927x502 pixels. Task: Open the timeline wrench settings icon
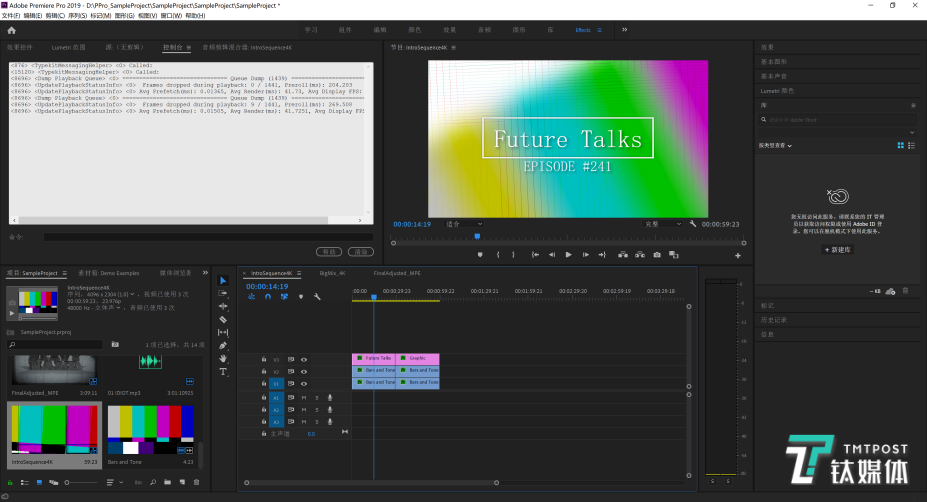point(317,297)
